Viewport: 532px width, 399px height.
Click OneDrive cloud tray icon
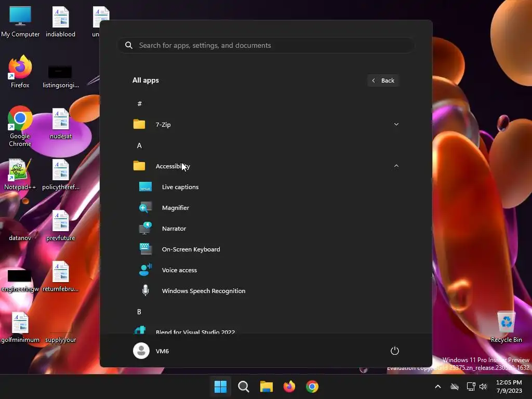455,387
